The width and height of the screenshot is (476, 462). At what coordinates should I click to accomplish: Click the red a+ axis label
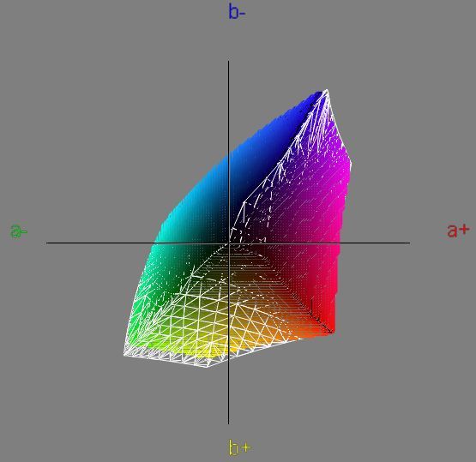click(x=458, y=231)
